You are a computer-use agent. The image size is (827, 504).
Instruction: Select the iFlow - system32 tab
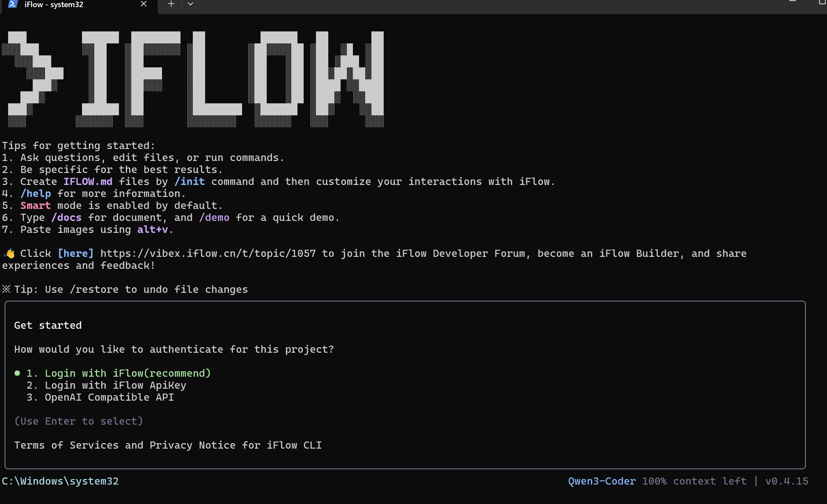(x=54, y=5)
